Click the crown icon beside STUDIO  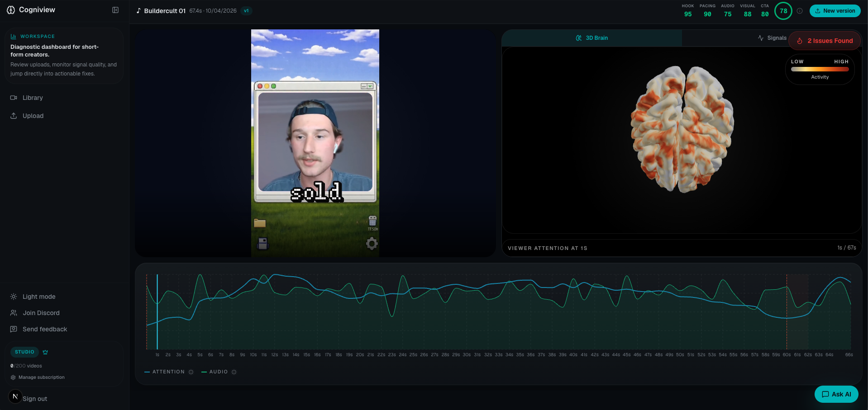[x=45, y=352]
